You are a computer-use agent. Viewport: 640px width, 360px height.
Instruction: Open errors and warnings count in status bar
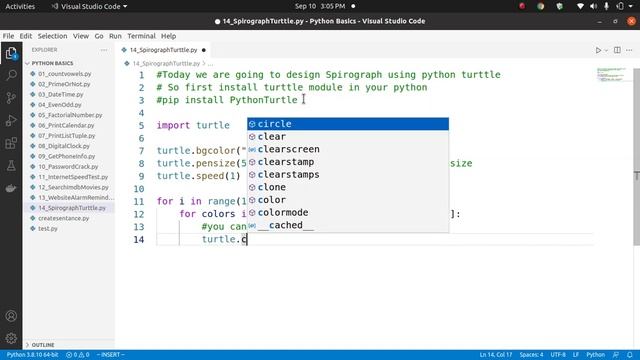coord(78,355)
